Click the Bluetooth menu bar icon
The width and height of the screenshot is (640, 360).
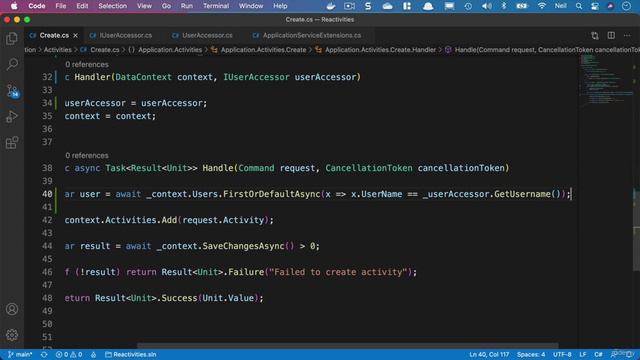pyautogui.click(x=504, y=6)
